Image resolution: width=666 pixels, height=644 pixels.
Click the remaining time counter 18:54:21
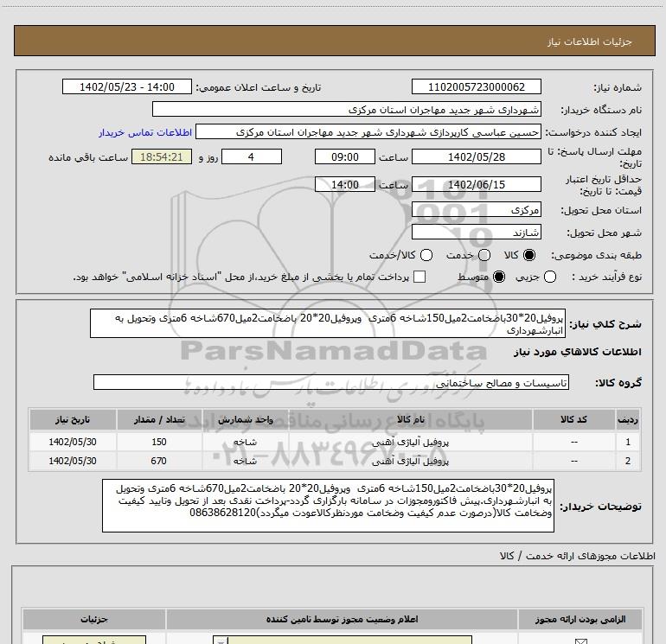(162, 157)
